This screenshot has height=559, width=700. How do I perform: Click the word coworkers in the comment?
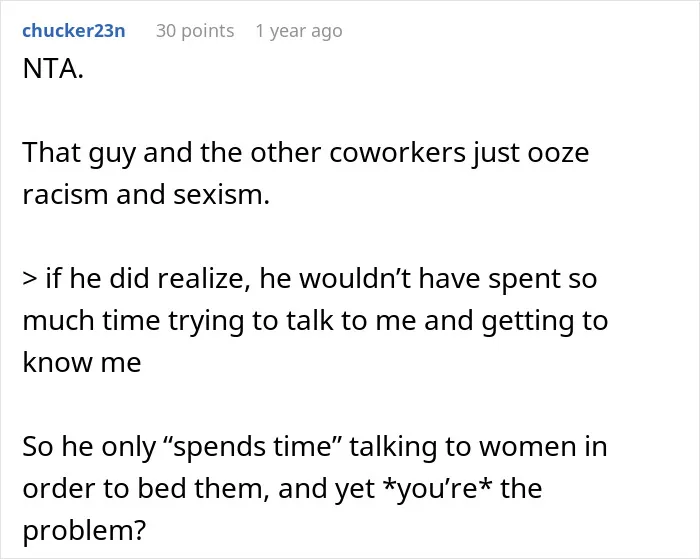[397, 153]
